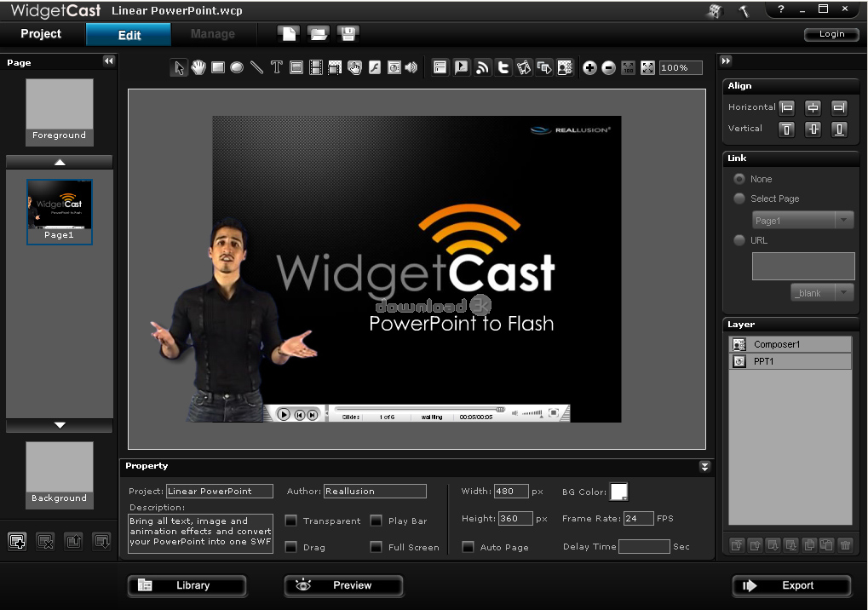Open the BG Color picker arrow
The image size is (868, 610).
coord(624,498)
